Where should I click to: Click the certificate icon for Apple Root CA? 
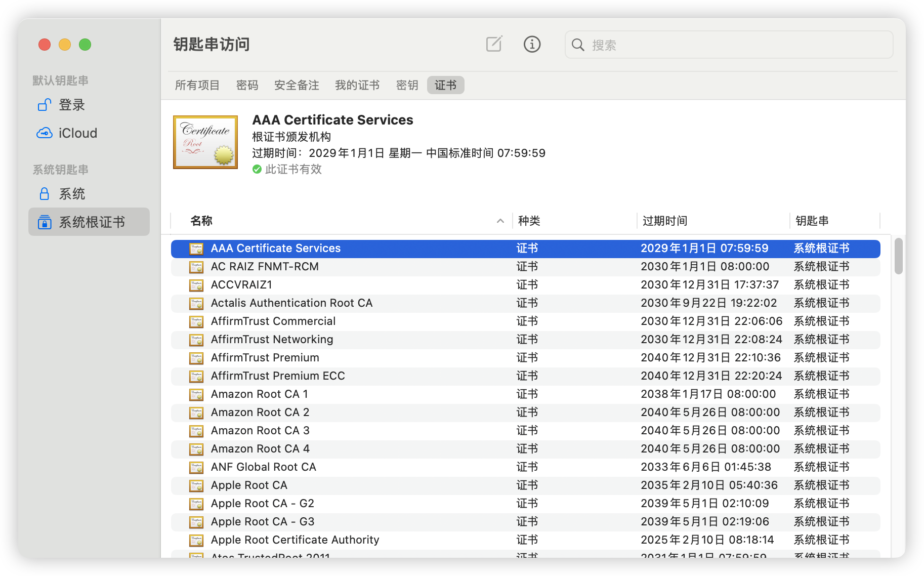tap(196, 485)
